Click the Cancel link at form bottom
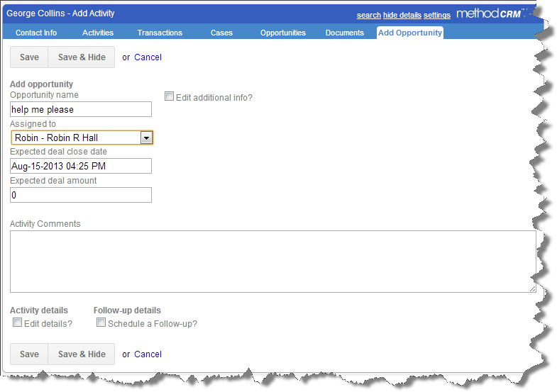 [x=148, y=354]
